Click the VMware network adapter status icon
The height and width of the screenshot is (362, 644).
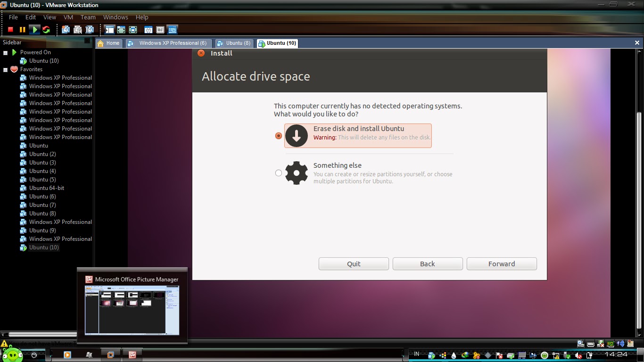tap(610, 344)
